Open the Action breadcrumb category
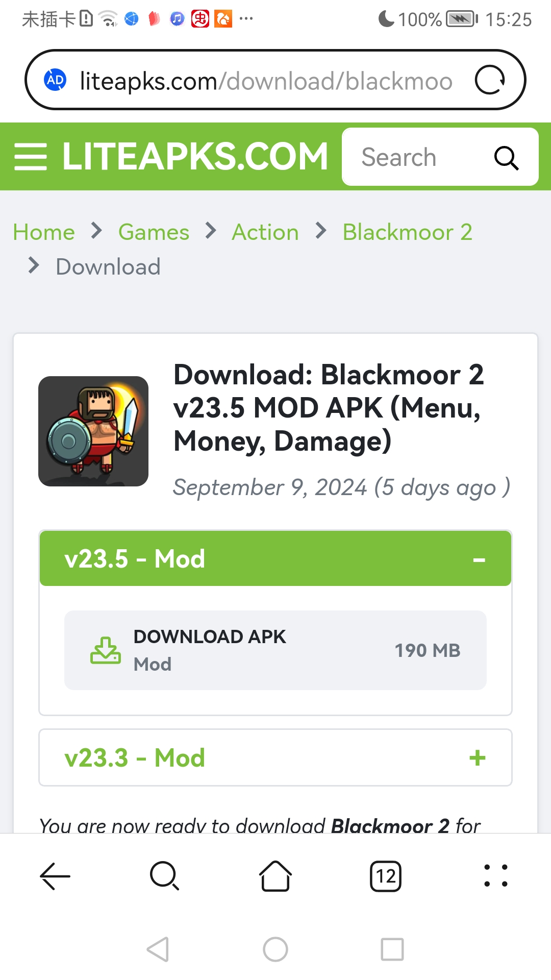Image resolution: width=551 pixels, height=980 pixels. tap(265, 232)
